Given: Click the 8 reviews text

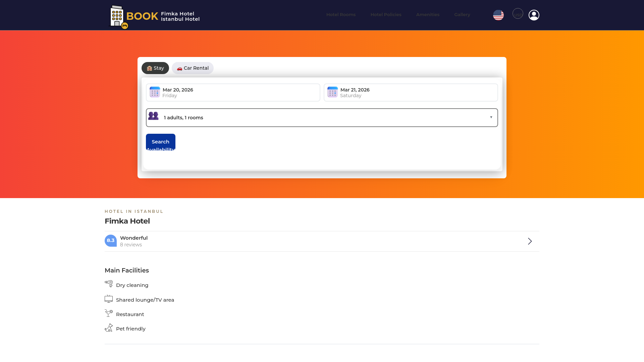Looking at the screenshot, I should 131,245.
